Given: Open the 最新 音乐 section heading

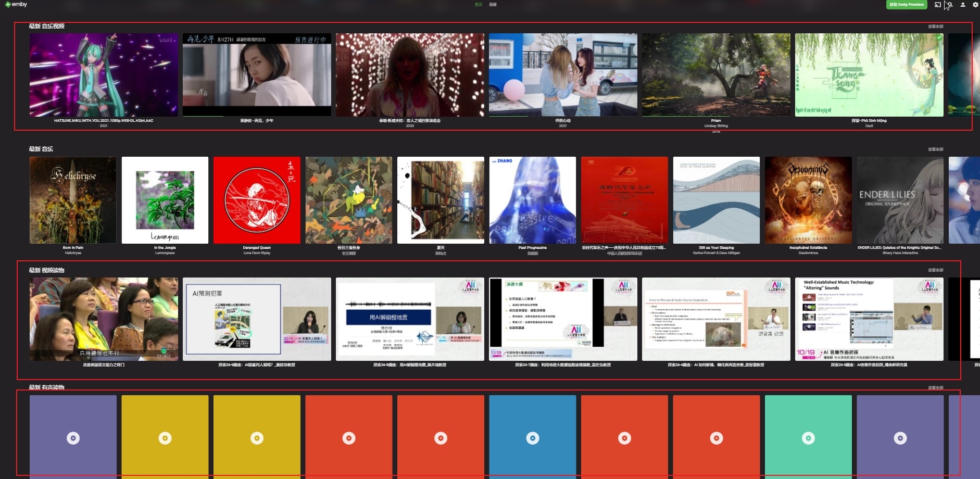Looking at the screenshot, I should point(41,149).
